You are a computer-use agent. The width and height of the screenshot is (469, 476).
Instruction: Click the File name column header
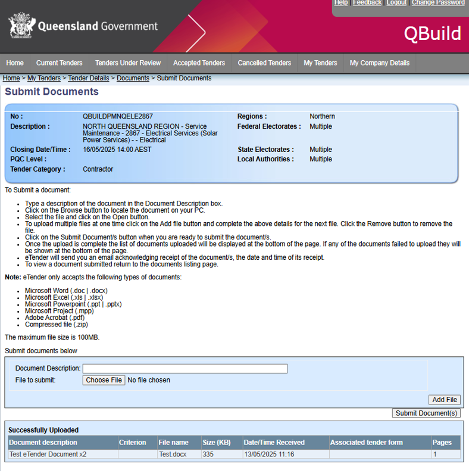(180, 442)
